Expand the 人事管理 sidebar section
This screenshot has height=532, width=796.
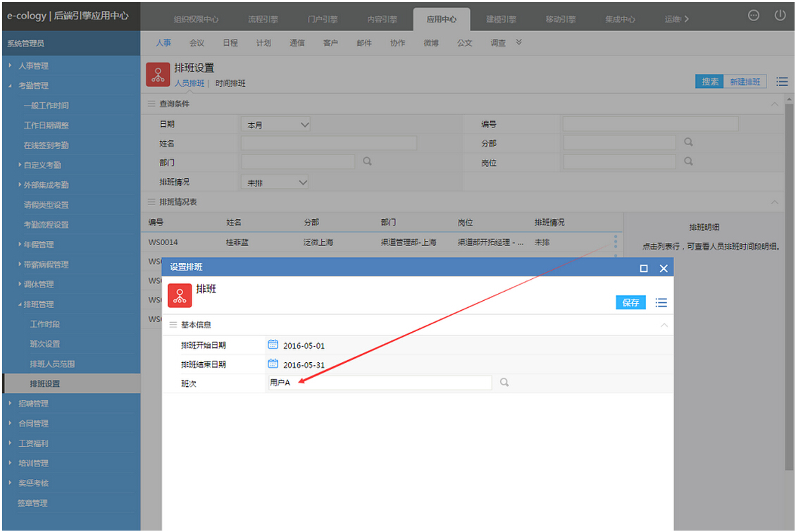pos(33,66)
